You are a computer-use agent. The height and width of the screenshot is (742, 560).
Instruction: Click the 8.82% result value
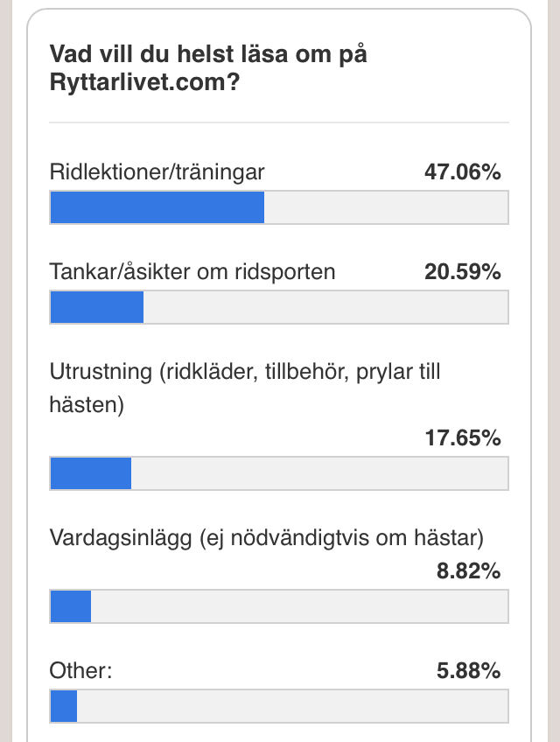pos(468,571)
